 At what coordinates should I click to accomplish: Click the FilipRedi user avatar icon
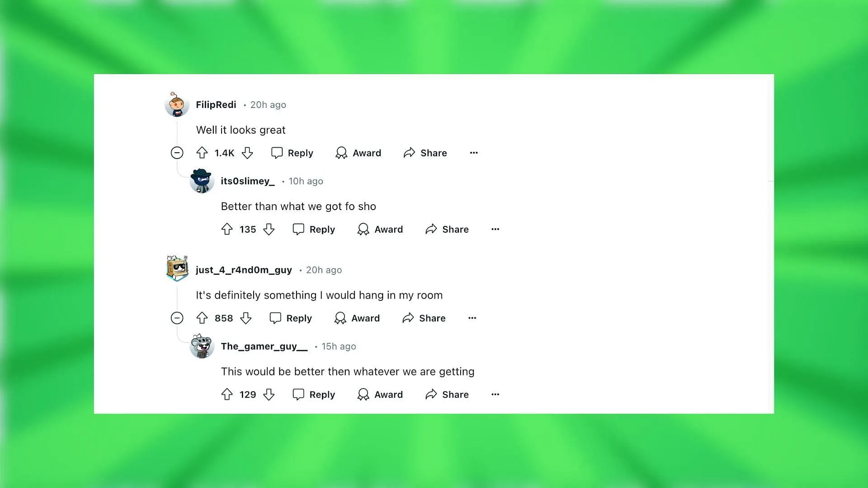tap(176, 105)
